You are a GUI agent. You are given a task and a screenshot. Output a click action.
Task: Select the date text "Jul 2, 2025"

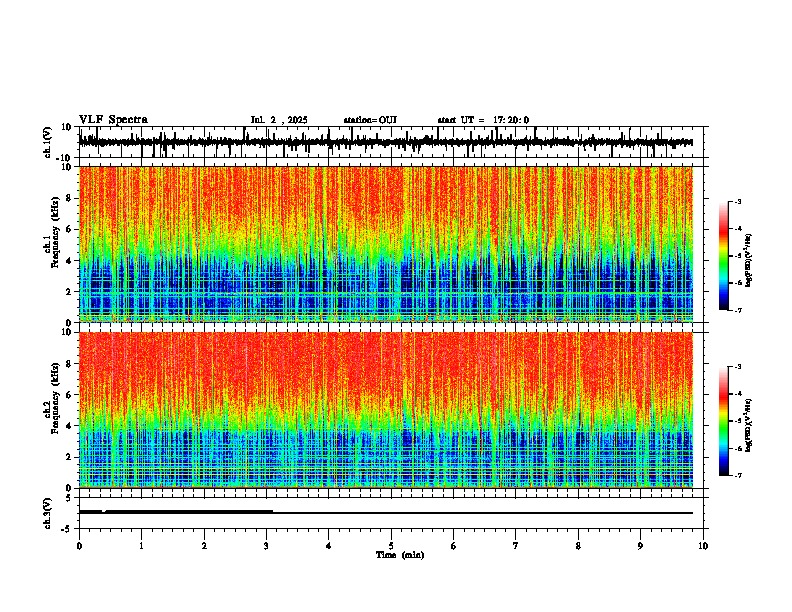(x=279, y=120)
